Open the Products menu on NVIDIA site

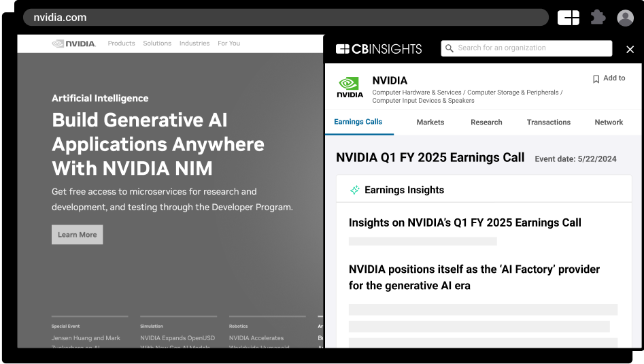tap(121, 44)
